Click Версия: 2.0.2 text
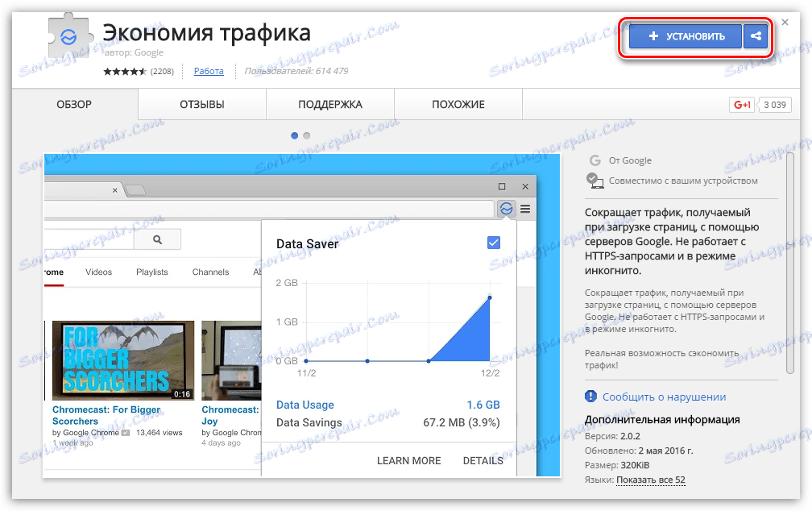 [612, 436]
